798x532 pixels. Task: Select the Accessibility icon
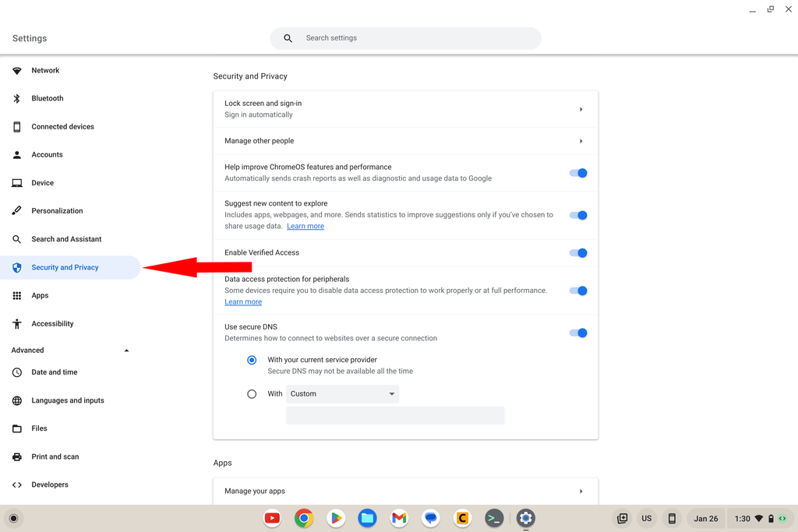[x=17, y=323]
